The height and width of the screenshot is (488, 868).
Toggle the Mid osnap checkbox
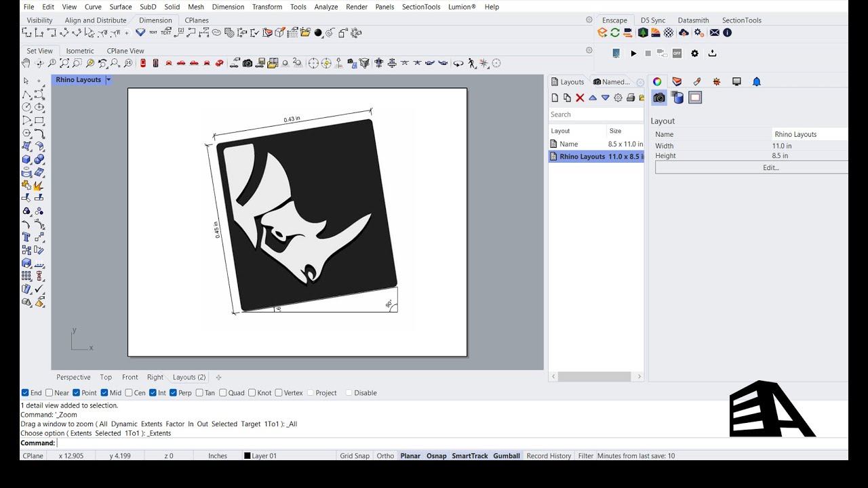pyautogui.click(x=104, y=393)
